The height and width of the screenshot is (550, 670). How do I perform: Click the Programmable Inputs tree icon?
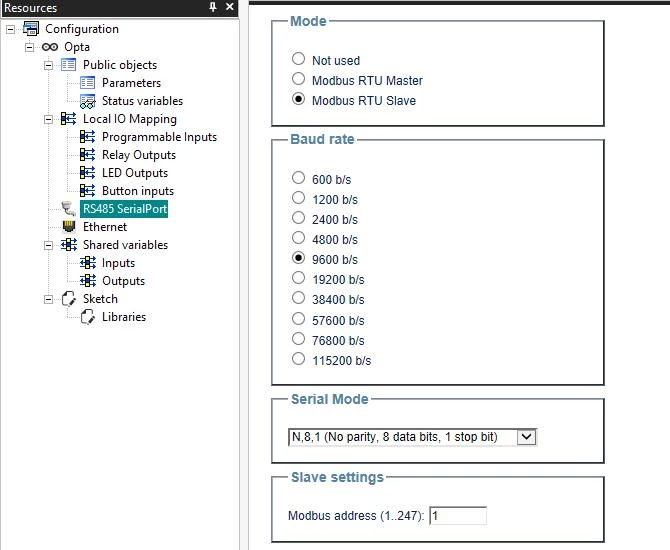(87, 137)
